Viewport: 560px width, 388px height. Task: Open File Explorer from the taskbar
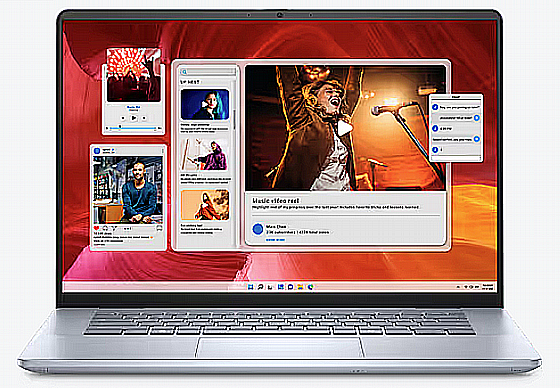point(300,287)
